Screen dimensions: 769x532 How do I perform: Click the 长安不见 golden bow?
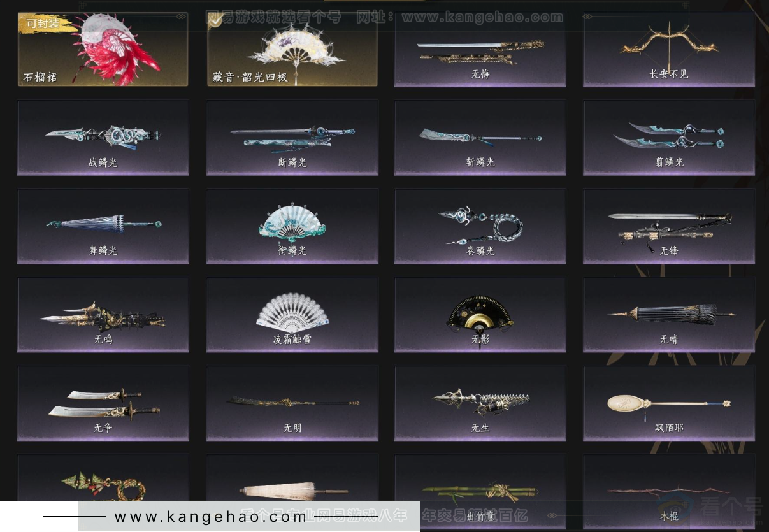pyautogui.click(x=669, y=49)
